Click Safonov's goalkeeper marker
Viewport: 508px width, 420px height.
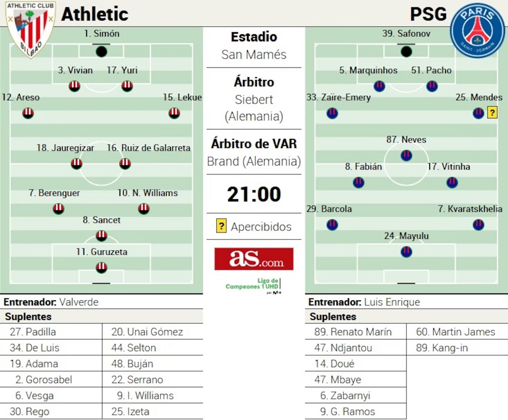(406, 52)
